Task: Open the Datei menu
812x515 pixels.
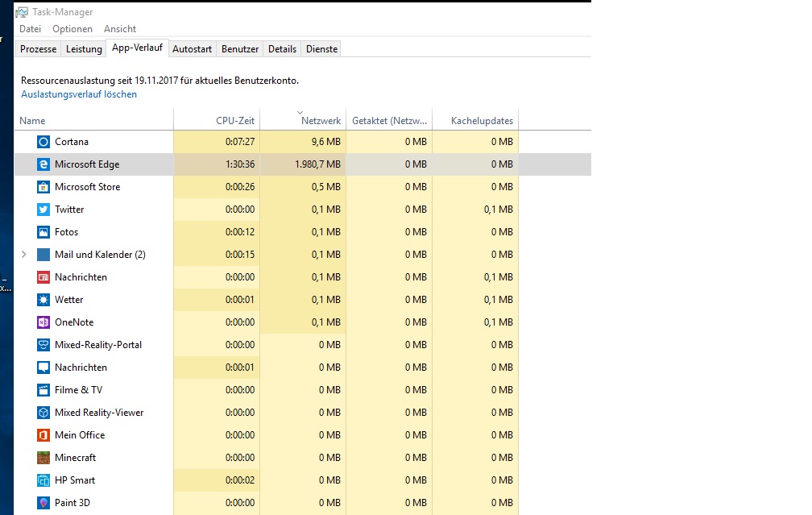Action: [x=30, y=29]
